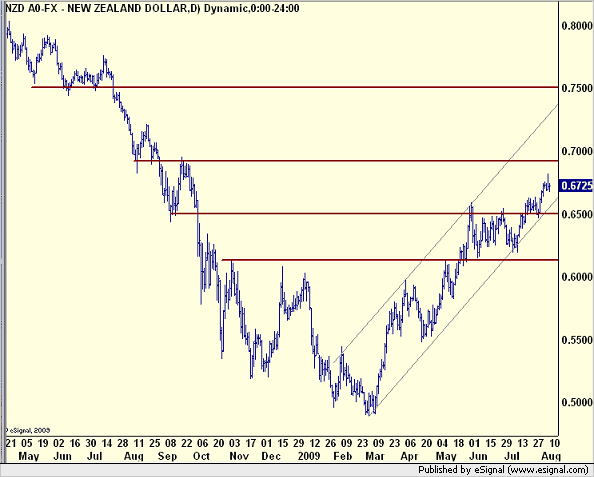
Task: Click the day label 10 on time axis
Action: pyautogui.click(x=554, y=443)
